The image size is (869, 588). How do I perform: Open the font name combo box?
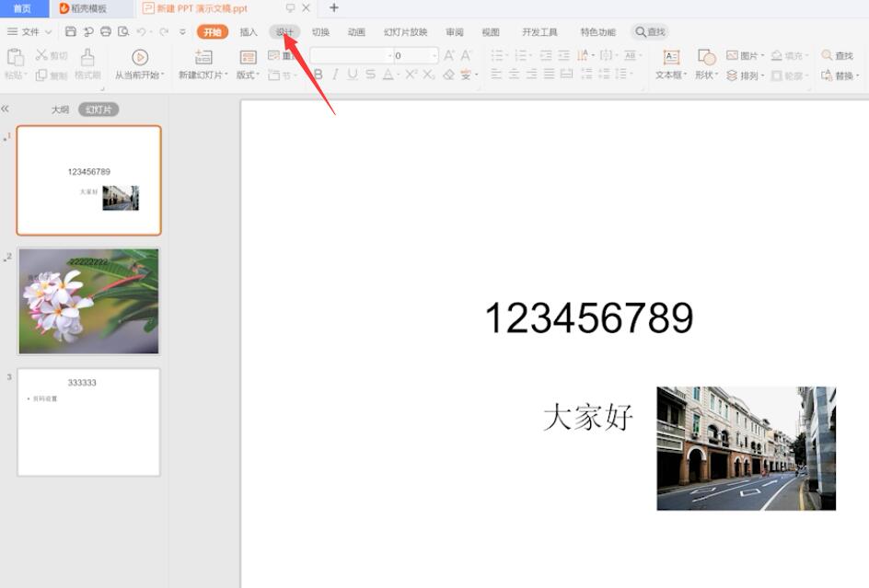(351, 55)
